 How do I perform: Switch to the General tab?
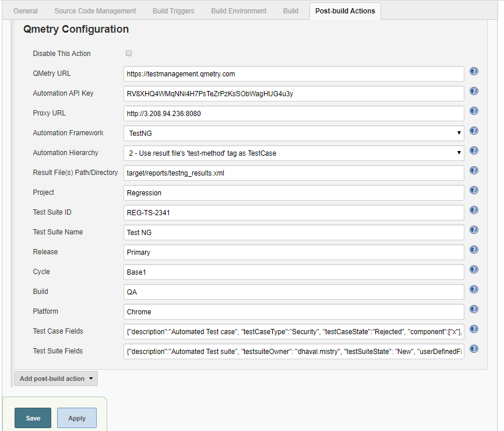click(x=26, y=11)
